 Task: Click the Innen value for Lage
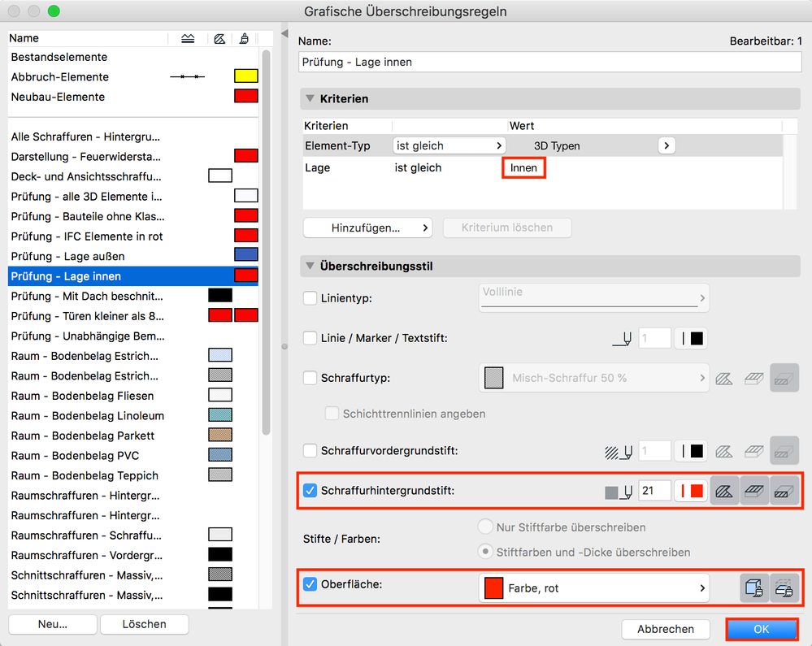pos(523,167)
